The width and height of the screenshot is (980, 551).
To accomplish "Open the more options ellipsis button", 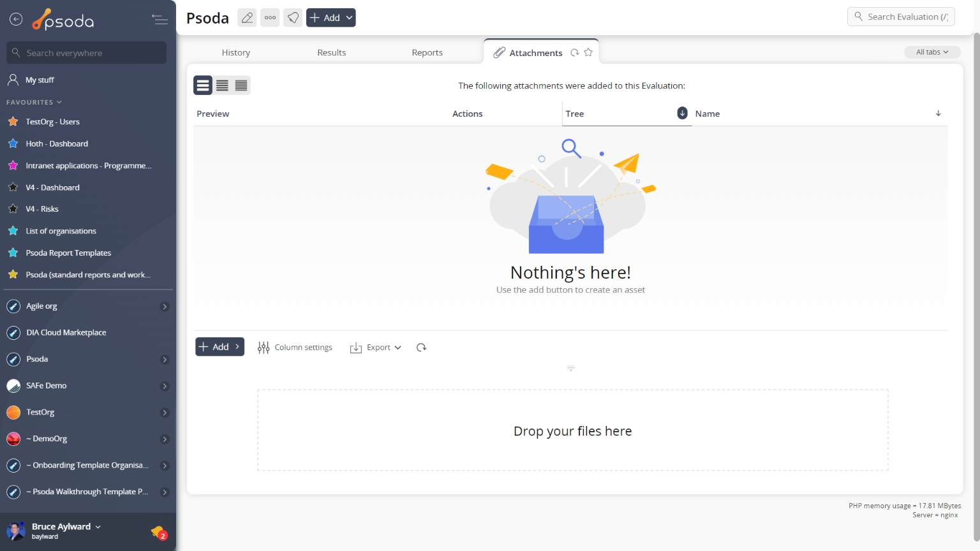I will (270, 18).
